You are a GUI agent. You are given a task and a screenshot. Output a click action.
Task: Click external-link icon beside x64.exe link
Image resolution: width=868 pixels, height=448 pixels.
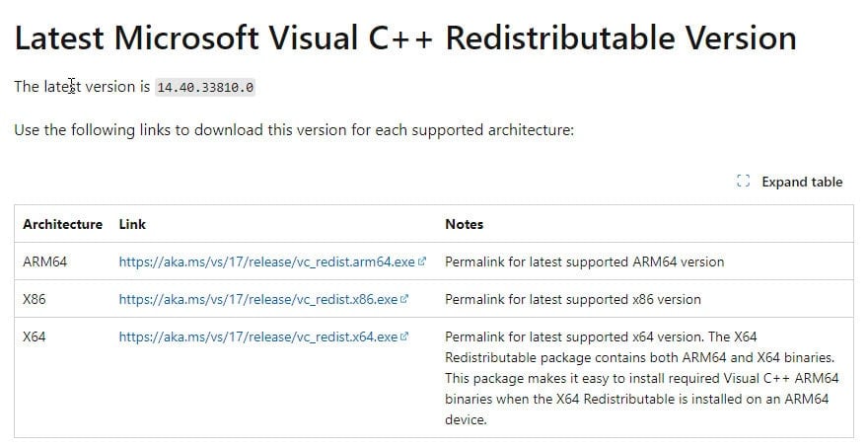(404, 336)
